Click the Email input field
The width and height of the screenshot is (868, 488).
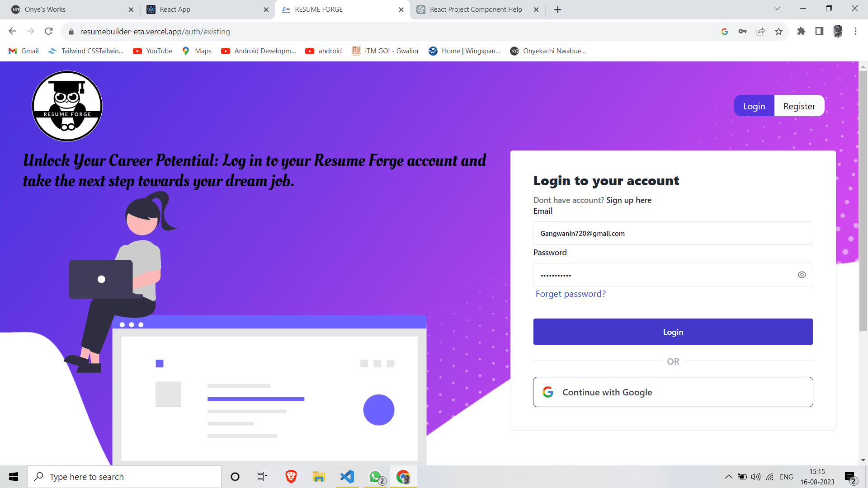(673, 233)
